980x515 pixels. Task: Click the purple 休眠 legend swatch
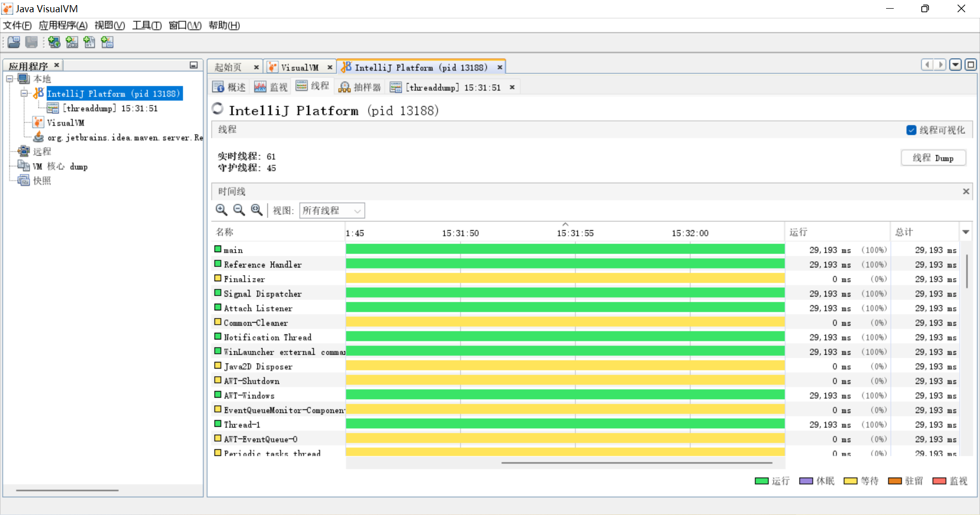click(x=806, y=481)
